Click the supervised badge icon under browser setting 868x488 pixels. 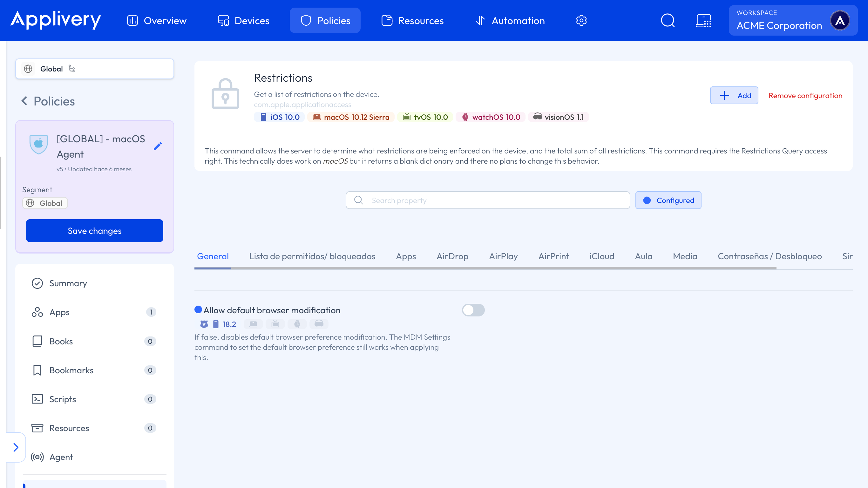click(204, 324)
